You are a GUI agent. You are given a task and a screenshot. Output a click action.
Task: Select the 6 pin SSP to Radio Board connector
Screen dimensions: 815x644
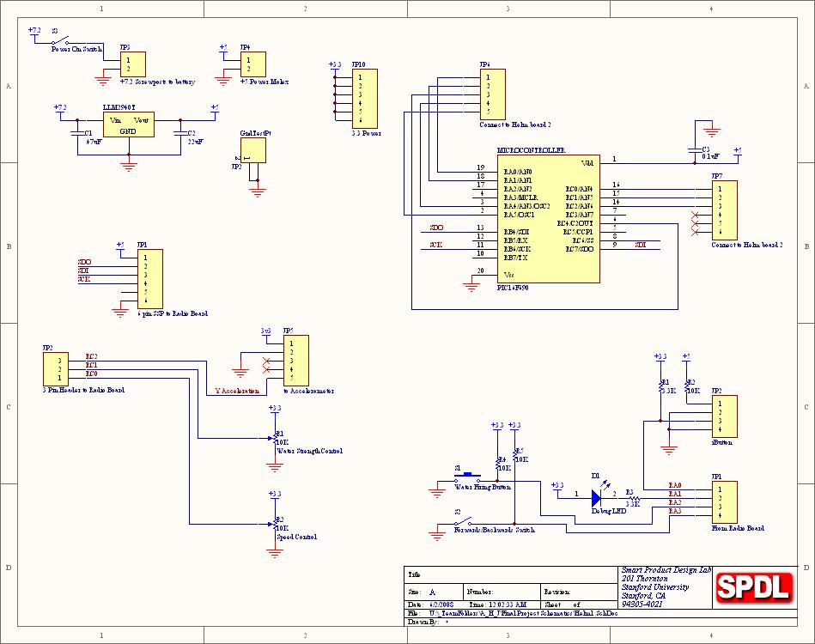[x=149, y=278]
